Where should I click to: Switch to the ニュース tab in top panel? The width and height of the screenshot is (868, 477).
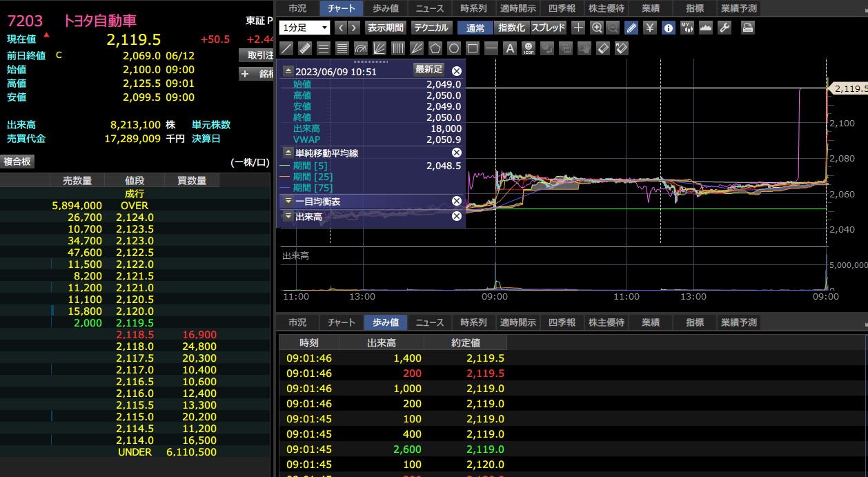[430, 8]
